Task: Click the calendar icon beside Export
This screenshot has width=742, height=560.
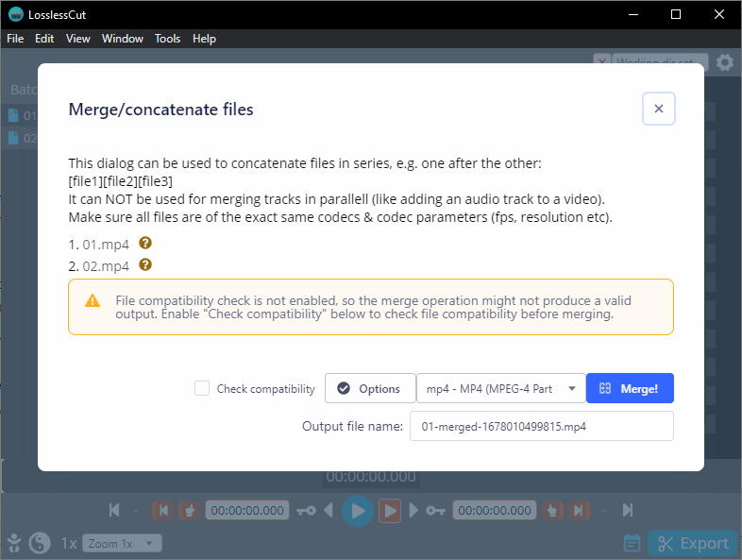Action: point(632,543)
